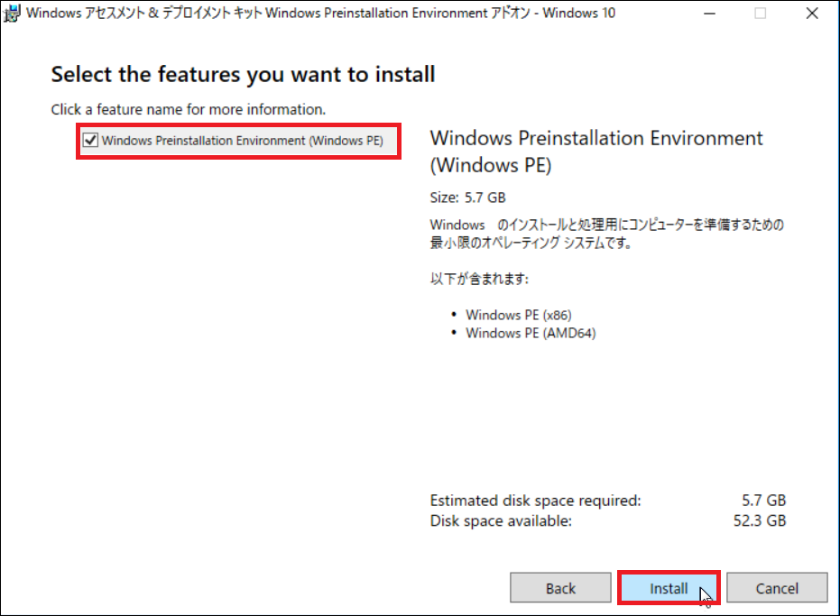Cancel the setup wizard
The height and width of the screenshot is (616, 840).
777,588
